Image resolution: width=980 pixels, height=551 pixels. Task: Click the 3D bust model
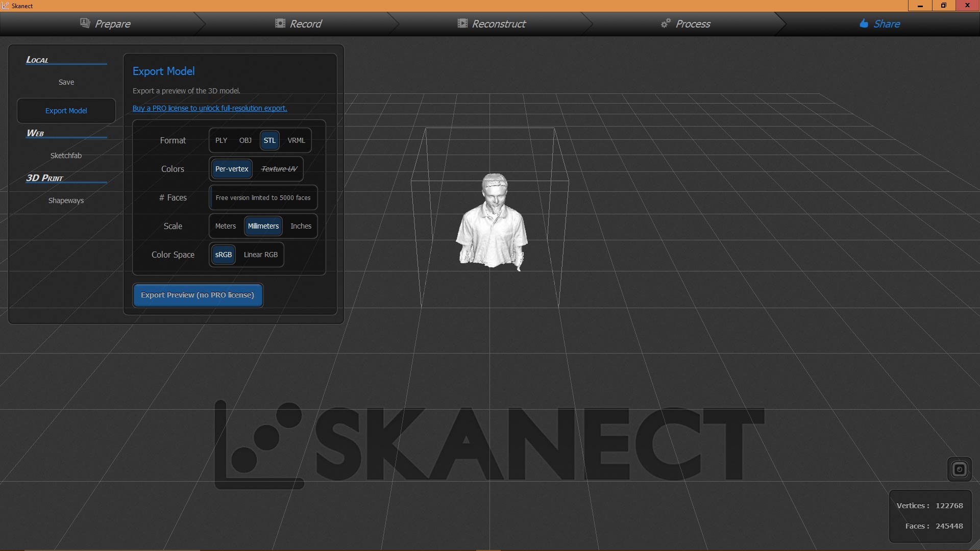[x=492, y=222]
